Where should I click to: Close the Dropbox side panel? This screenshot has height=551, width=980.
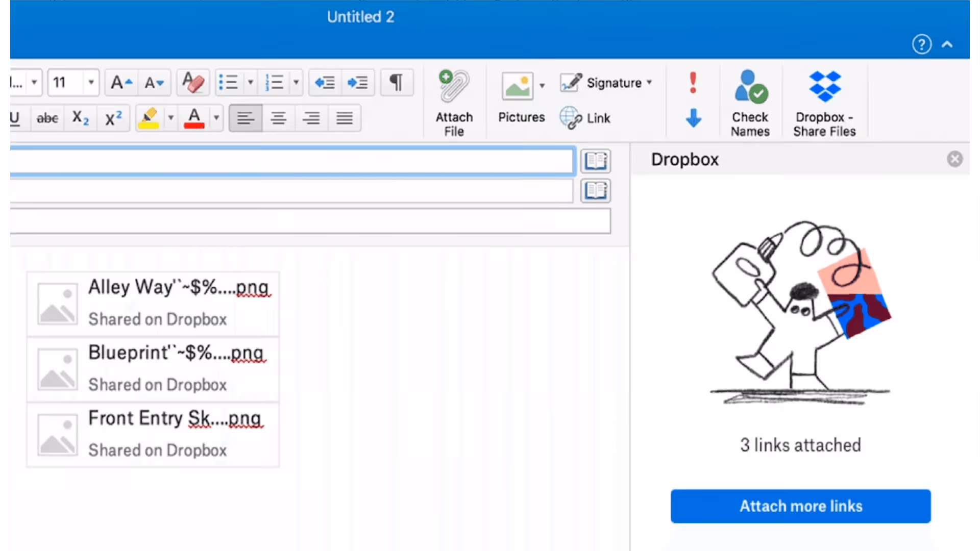pos(955,159)
